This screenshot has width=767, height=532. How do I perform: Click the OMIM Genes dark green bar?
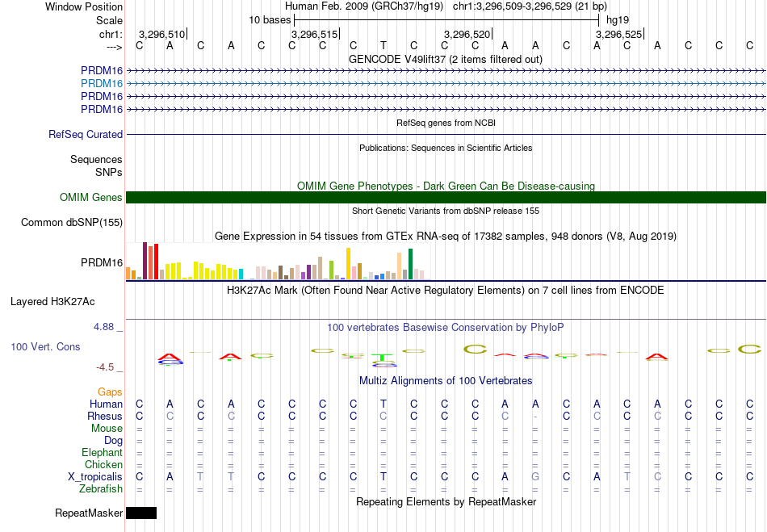[446, 197]
